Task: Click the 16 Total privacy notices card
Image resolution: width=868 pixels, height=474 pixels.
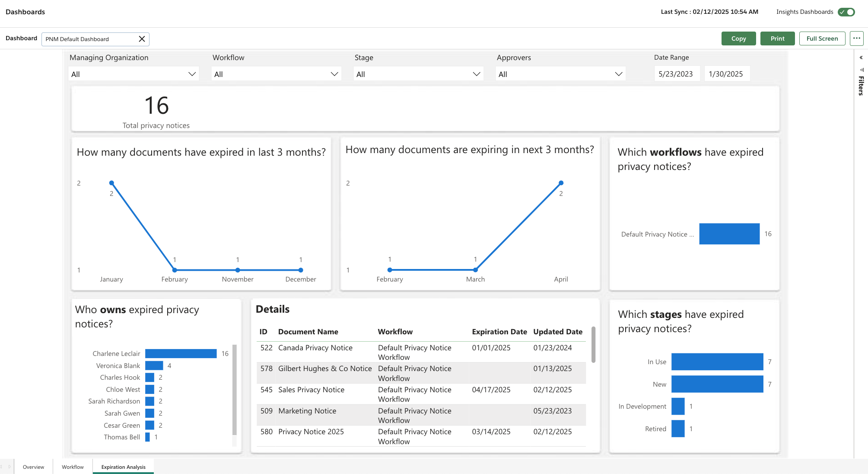Action: tap(156, 112)
